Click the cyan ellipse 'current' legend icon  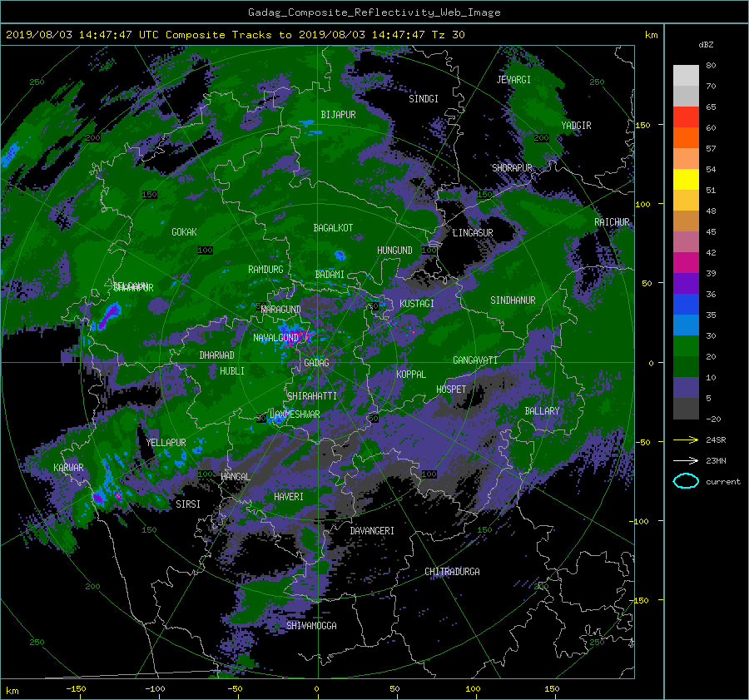(x=686, y=481)
